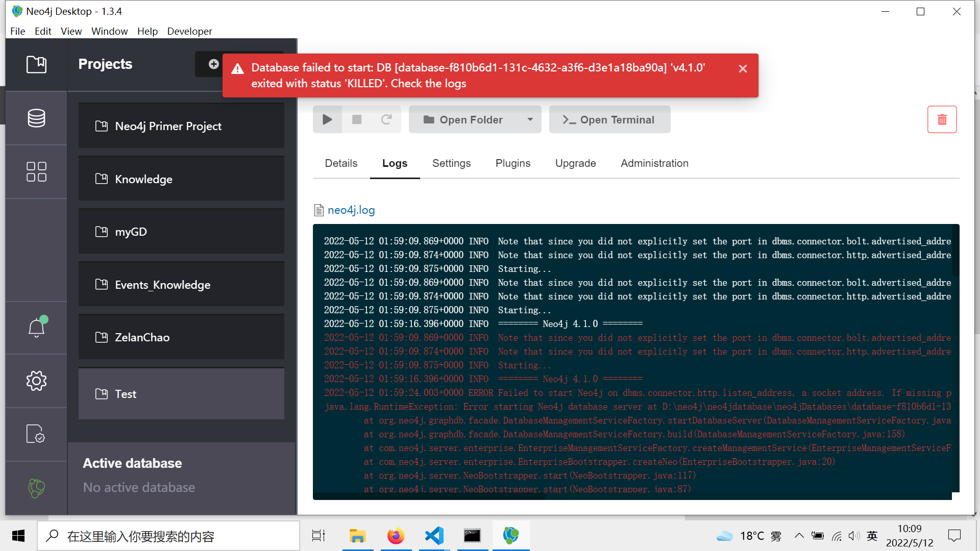
Task: Select the myGD project
Action: (x=181, y=232)
